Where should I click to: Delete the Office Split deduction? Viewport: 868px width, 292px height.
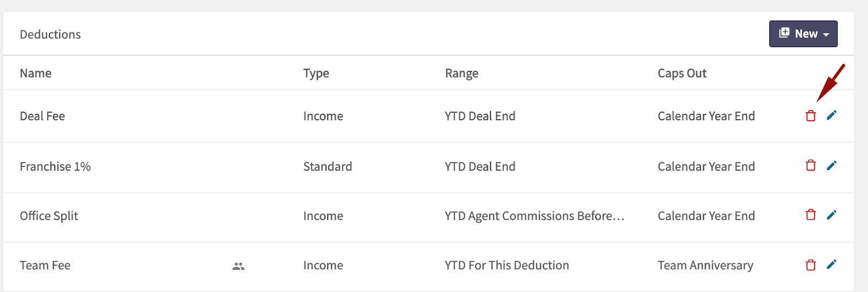point(810,215)
